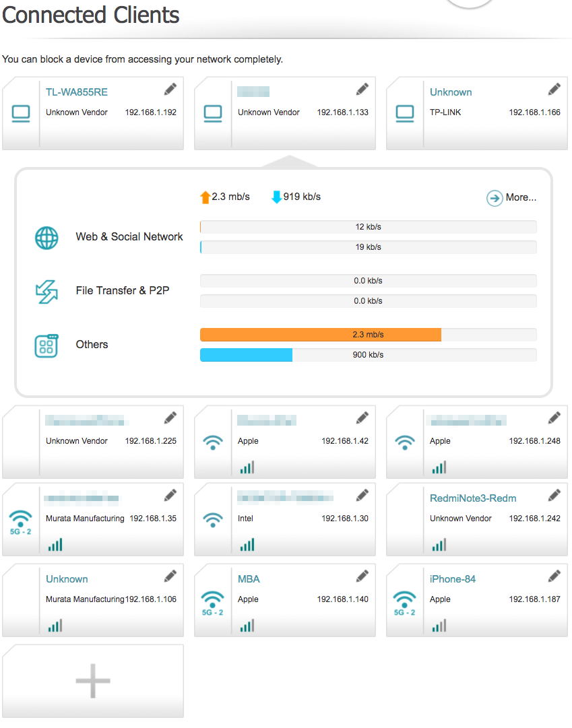Click the Others apps category icon

pyautogui.click(x=46, y=345)
